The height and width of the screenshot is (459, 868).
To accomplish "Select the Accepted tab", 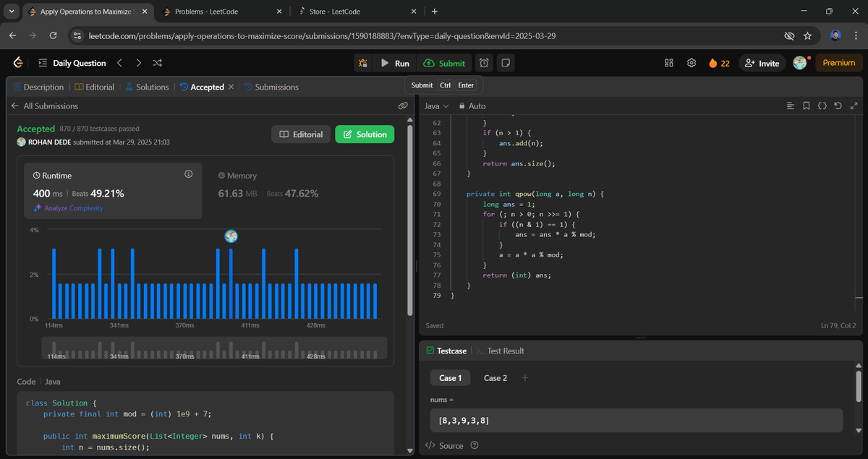I will click(202, 87).
